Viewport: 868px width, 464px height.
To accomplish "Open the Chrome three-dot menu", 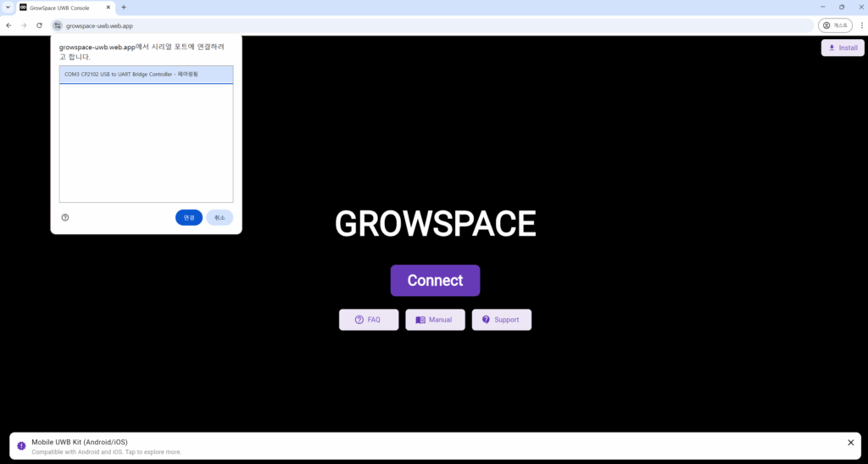I will click(x=861, y=25).
